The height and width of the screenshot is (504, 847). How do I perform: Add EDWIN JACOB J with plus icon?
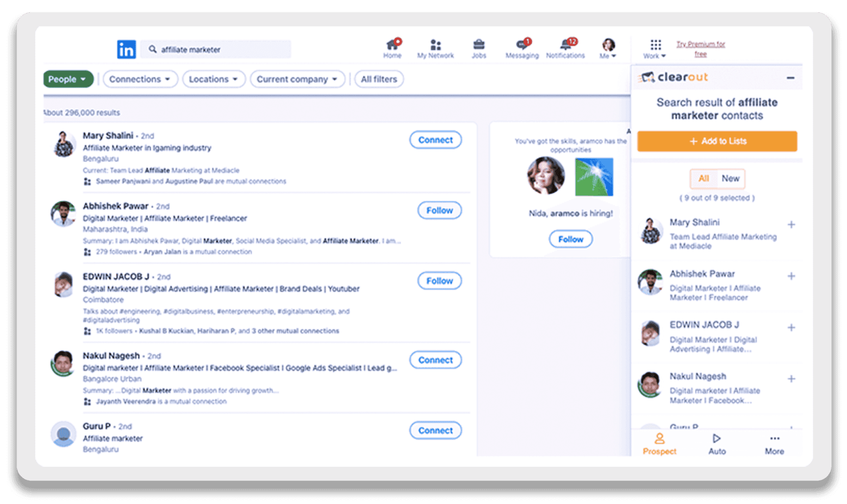pyautogui.click(x=791, y=328)
